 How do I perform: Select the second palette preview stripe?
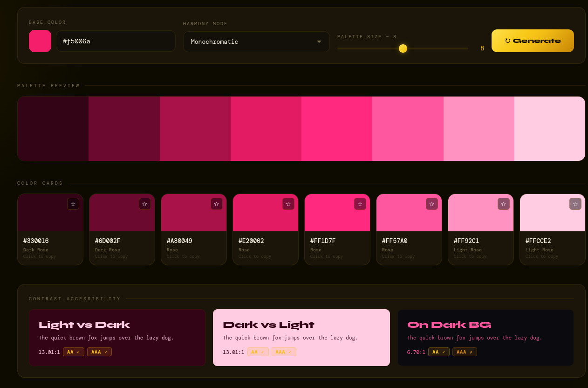tap(124, 129)
